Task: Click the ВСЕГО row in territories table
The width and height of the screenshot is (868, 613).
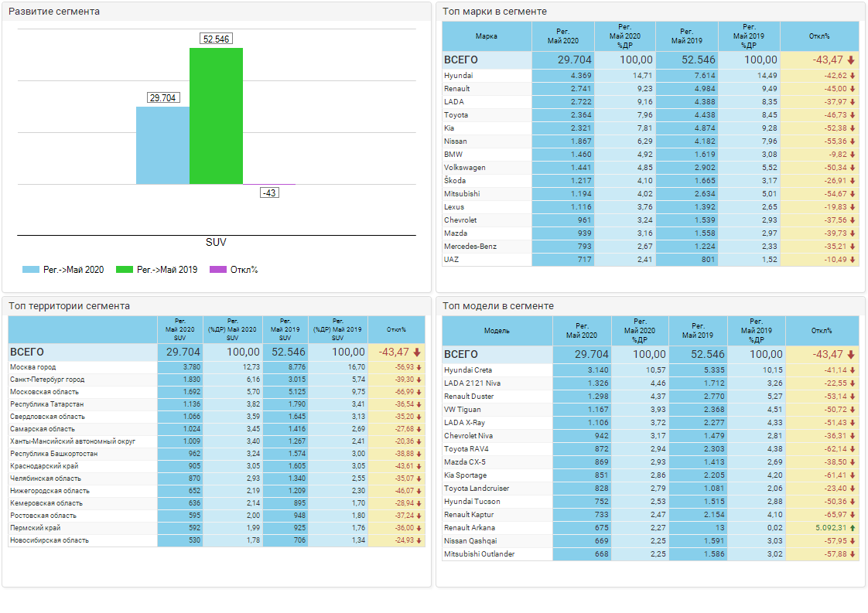Action: click(x=217, y=352)
